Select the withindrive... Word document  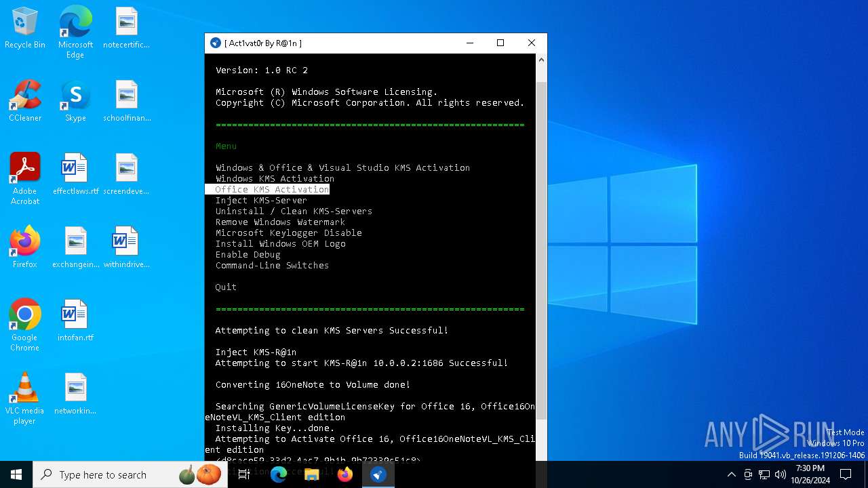point(127,248)
